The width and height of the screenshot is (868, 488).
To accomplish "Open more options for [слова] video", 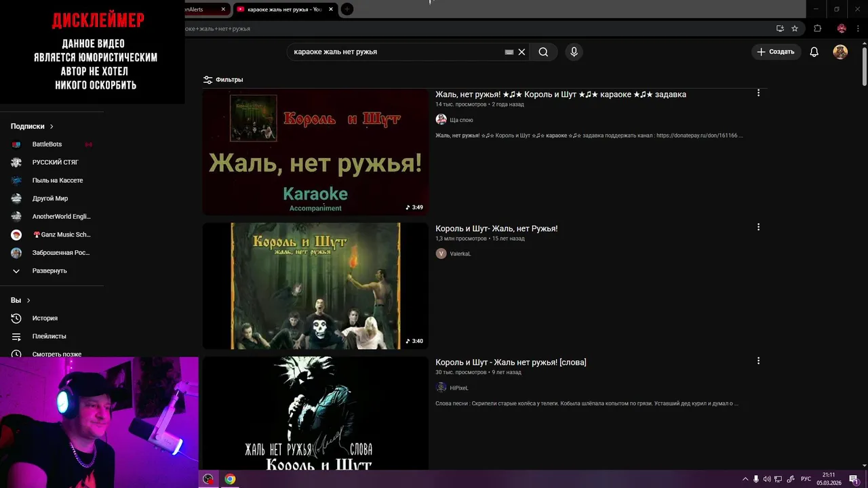I will click(x=758, y=361).
